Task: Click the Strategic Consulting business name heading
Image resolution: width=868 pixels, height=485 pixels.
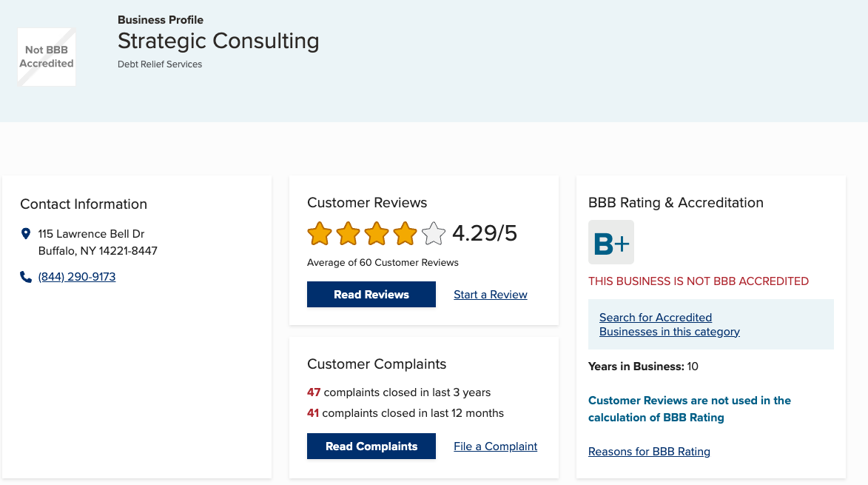Action: tap(218, 41)
